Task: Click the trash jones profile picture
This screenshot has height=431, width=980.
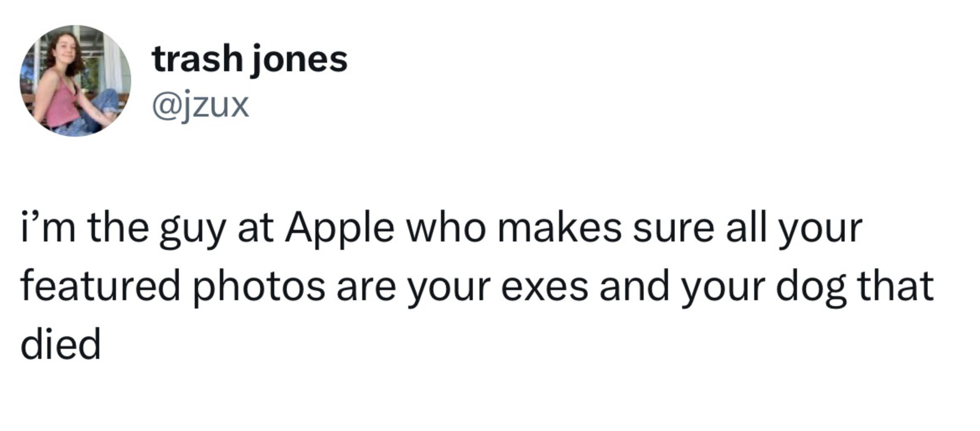Action: pos(75,81)
